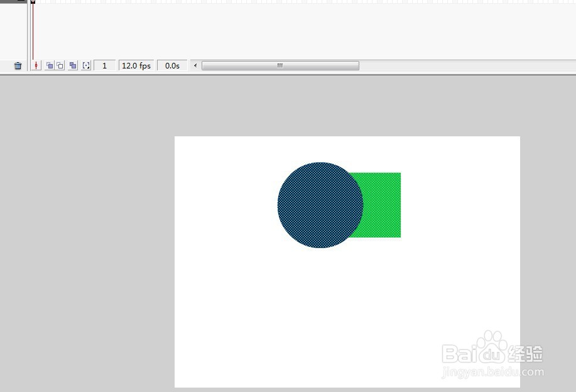The width and height of the screenshot is (576, 392).
Task: Open the Modify Onion Markers menu
Action: click(86, 65)
